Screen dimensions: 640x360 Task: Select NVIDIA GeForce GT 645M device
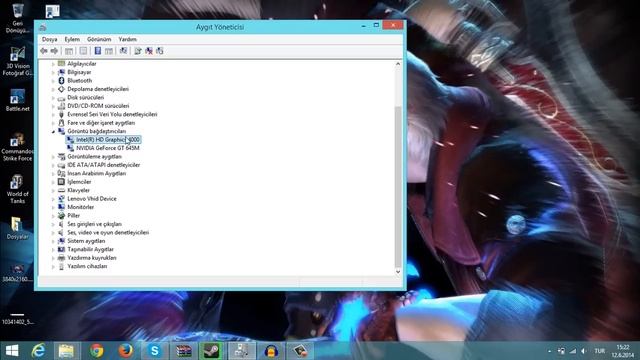tap(108, 148)
